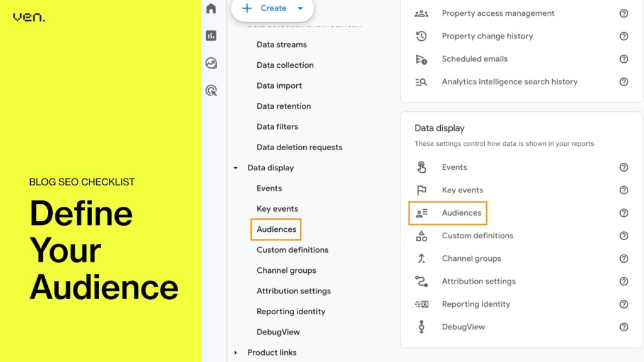Expand the Product links section
This screenshot has width=644, height=362.
coord(236,353)
